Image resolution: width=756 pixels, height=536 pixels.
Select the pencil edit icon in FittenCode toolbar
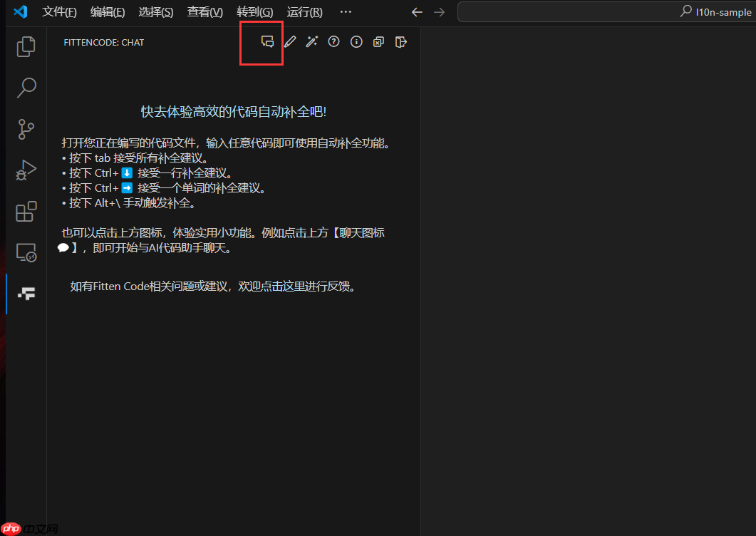click(x=289, y=41)
